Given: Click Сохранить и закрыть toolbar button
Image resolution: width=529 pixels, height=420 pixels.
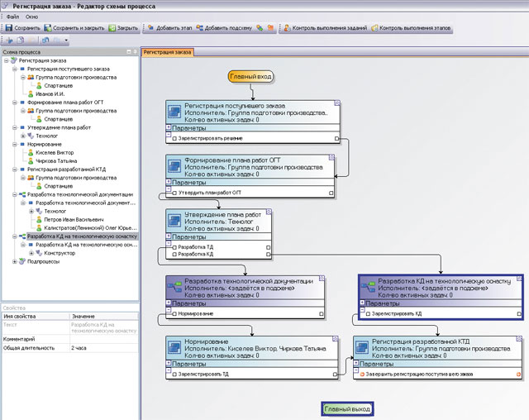Looking at the screenshot, I should tap(74, 28).
